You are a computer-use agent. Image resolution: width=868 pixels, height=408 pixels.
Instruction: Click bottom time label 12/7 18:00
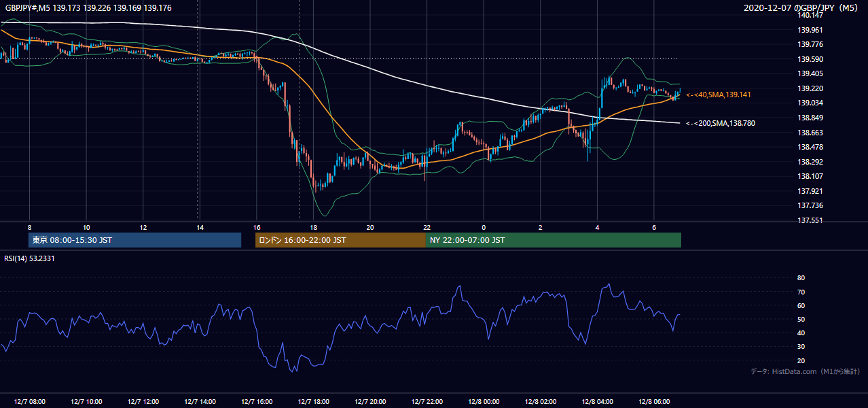[x=313, y=401]
